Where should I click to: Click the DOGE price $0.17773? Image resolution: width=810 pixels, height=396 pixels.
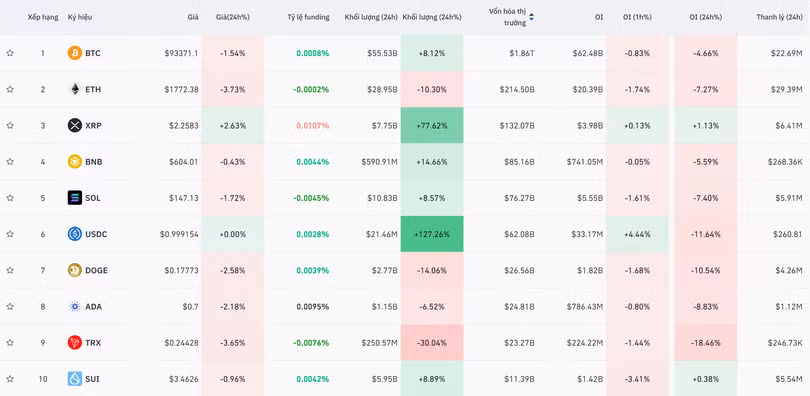[181, 271]
